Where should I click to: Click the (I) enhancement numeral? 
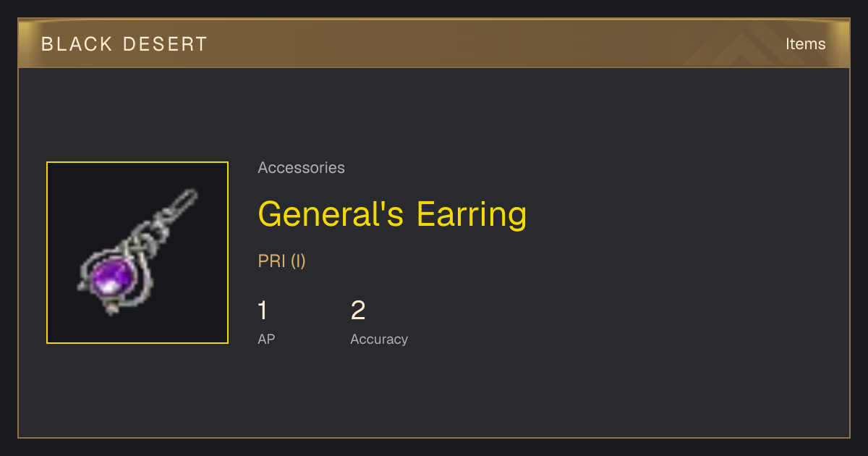click(x=298, y=261)
